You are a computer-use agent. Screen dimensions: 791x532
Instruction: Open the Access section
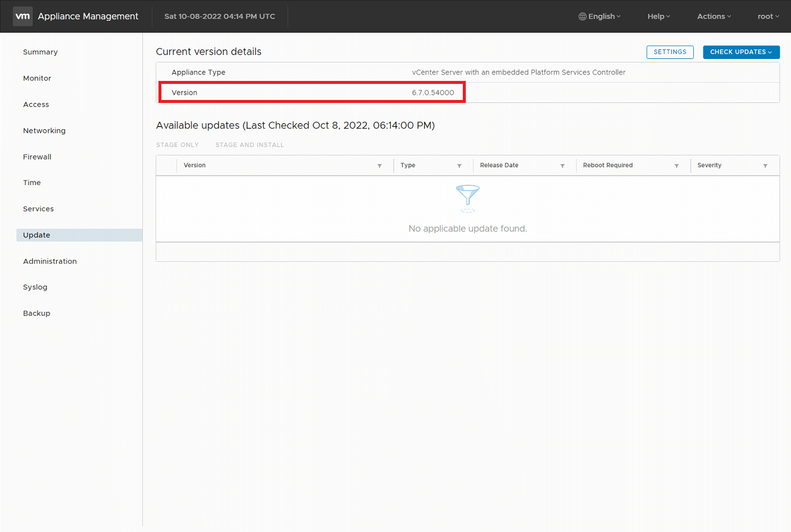point(36,105)
